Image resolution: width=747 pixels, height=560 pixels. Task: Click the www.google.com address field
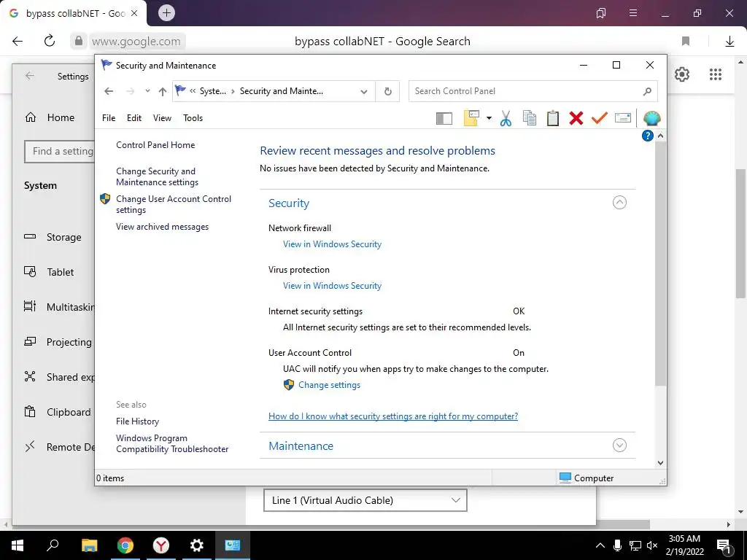(136, 42)
